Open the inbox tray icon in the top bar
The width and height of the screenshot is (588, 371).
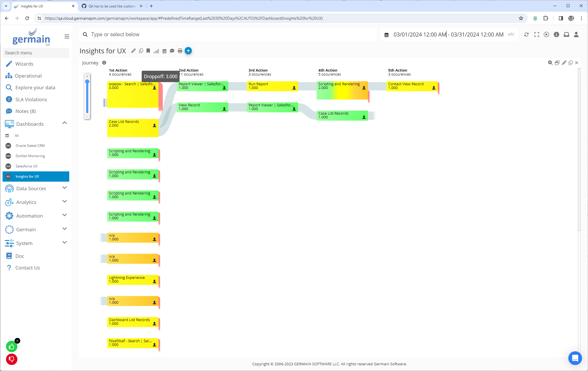click(566, 35)
